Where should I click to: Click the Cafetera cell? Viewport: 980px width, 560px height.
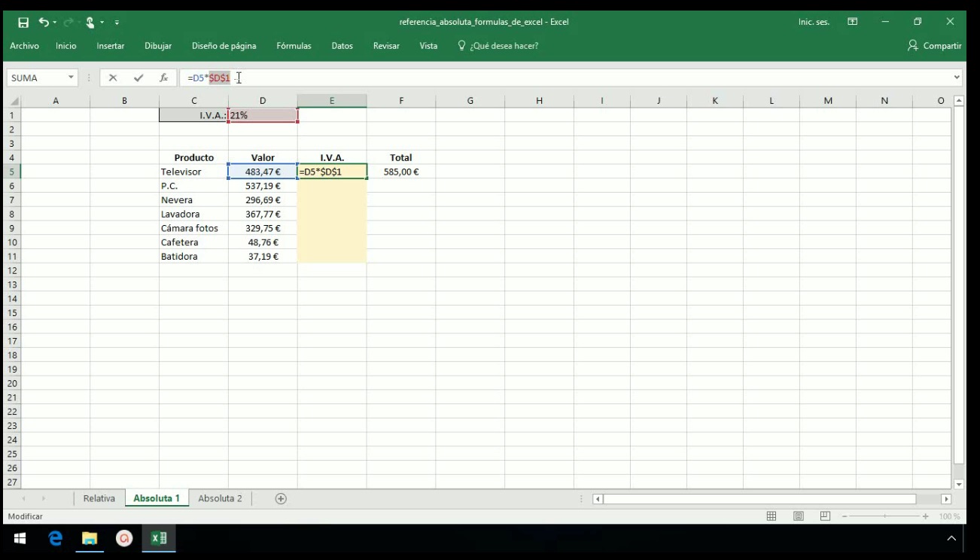pos(193,242)
